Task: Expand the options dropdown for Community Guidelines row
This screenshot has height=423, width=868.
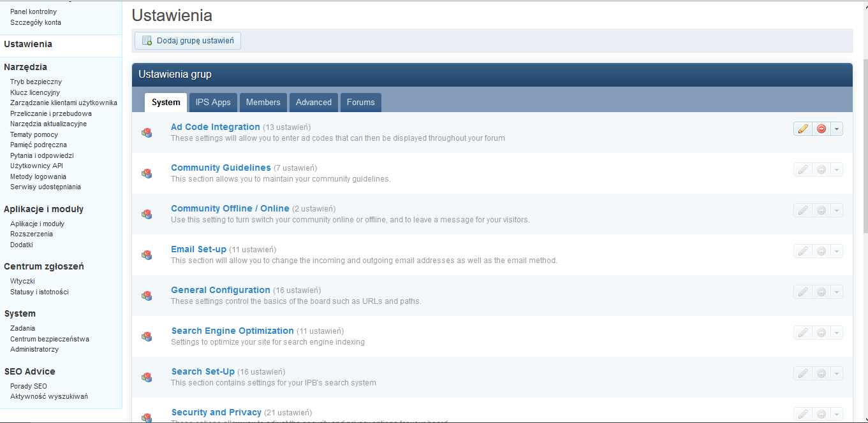Action: pyautogui.click(x=837, y=169)
